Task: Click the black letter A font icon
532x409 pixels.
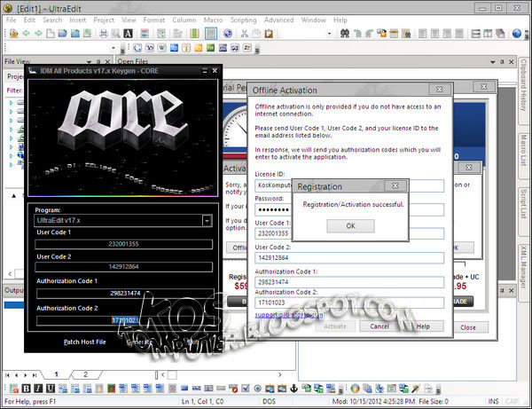Action: pos(128,33)
